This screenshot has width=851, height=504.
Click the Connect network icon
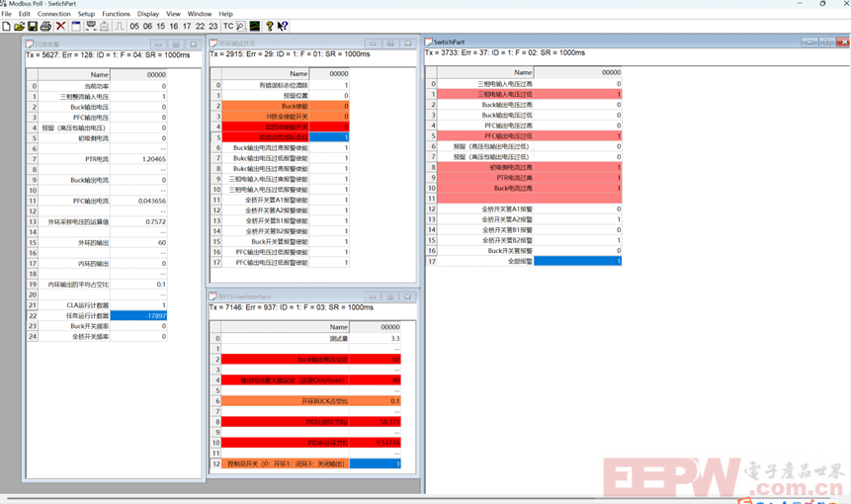click(91, 26)
